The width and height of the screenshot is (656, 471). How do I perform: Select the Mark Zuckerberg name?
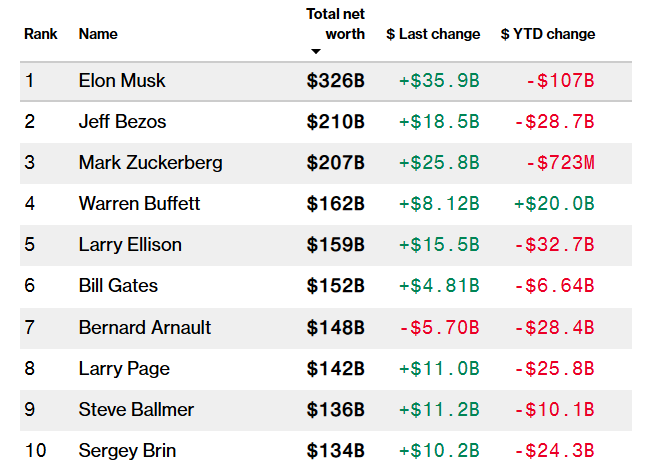click(150, 163)
